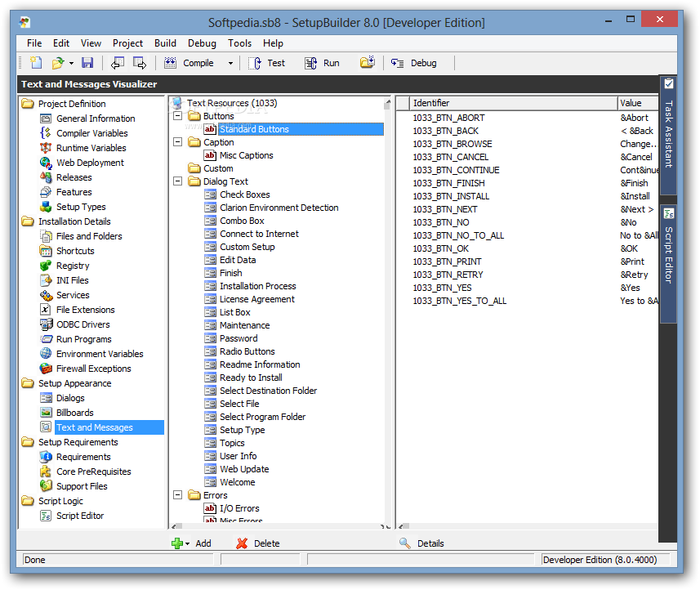The height and width of the screenshot is (590, 700).
Task: Collapse the Caption folder node
Action: tap(178, 142)
